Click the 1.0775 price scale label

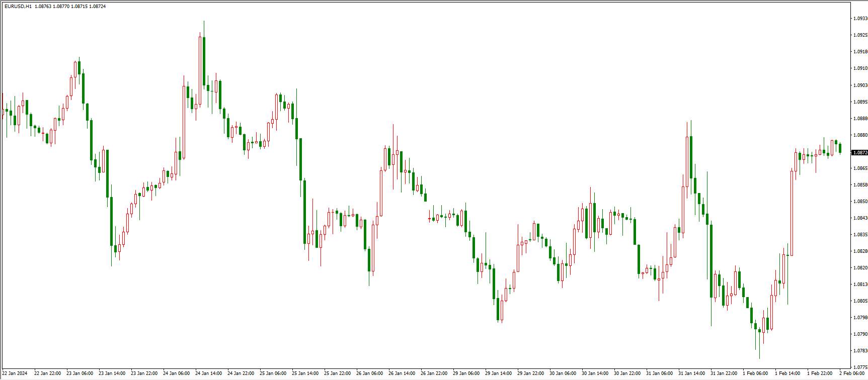[x=860, y=367]
